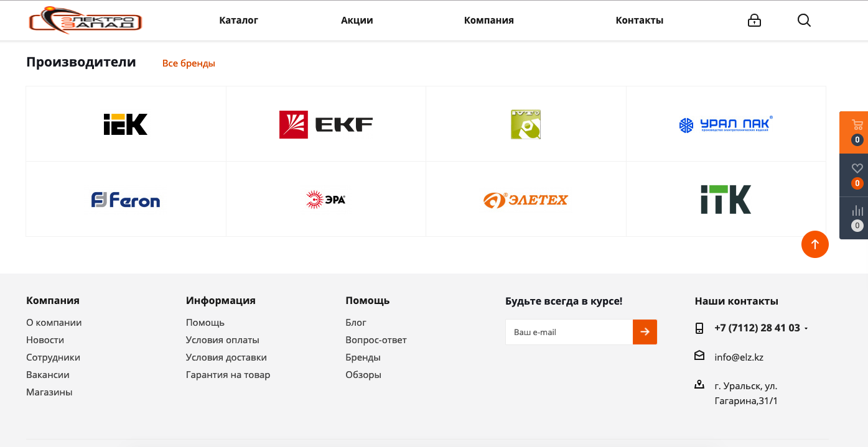Screen dimensions: 868x447
Task: Open the ЭРА brand logo
Action: click(326, 200)
